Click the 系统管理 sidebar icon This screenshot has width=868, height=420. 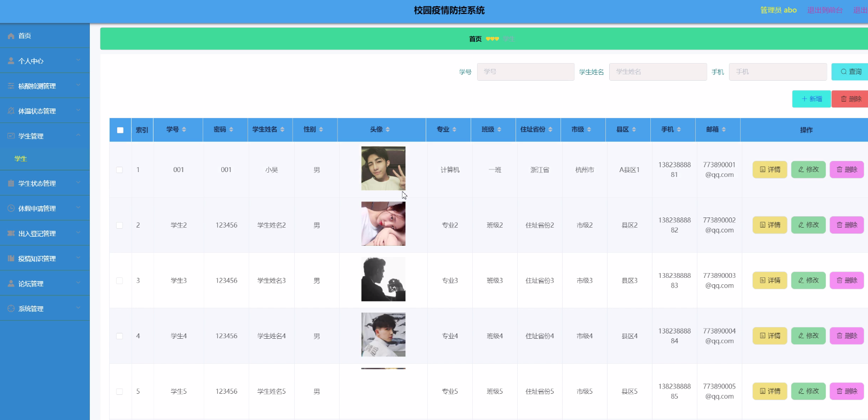point(11,309)
